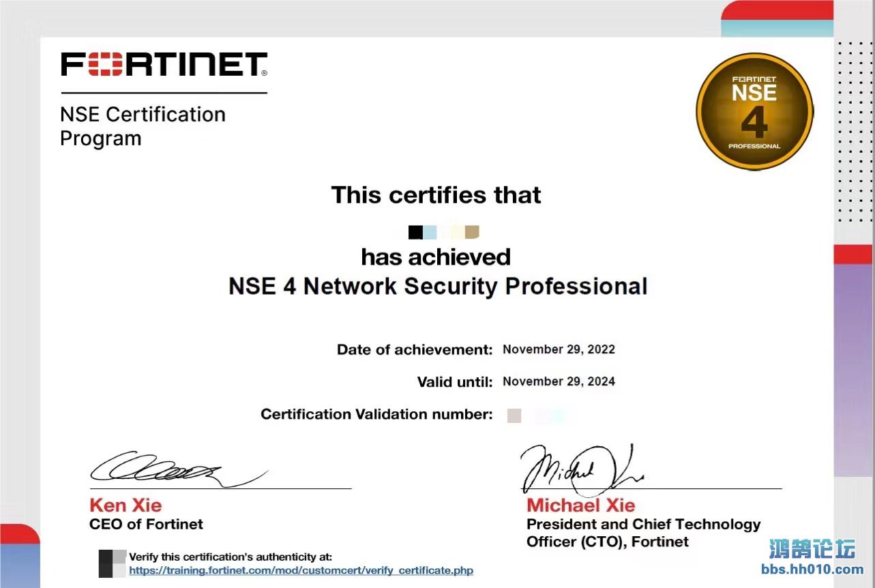Click the date "November 29, 2022"

[559, 349]
